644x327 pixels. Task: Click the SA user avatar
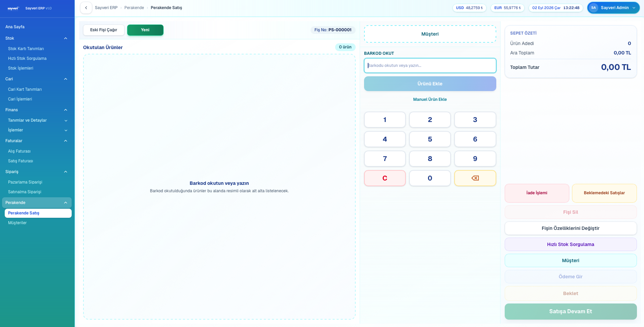tap(594, 8)
